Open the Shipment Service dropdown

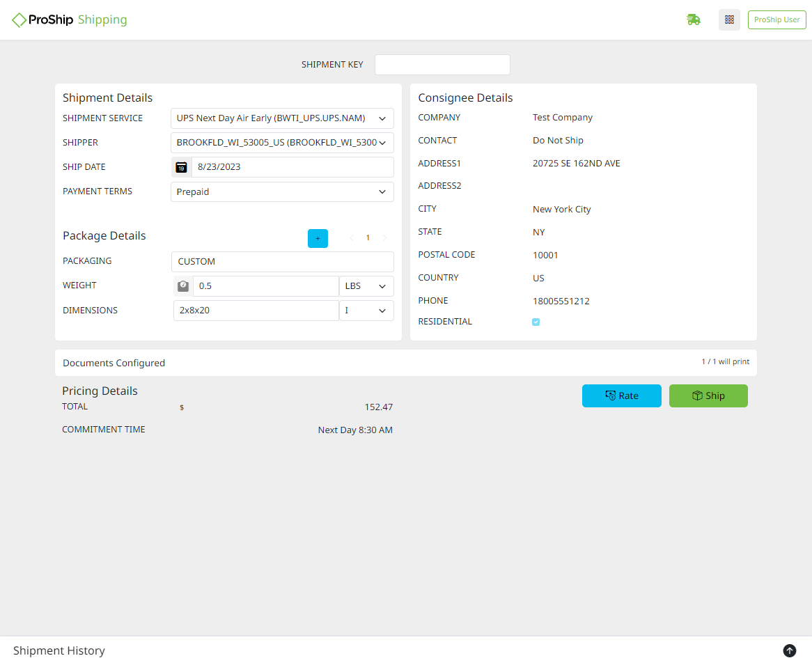click(382, 118)
